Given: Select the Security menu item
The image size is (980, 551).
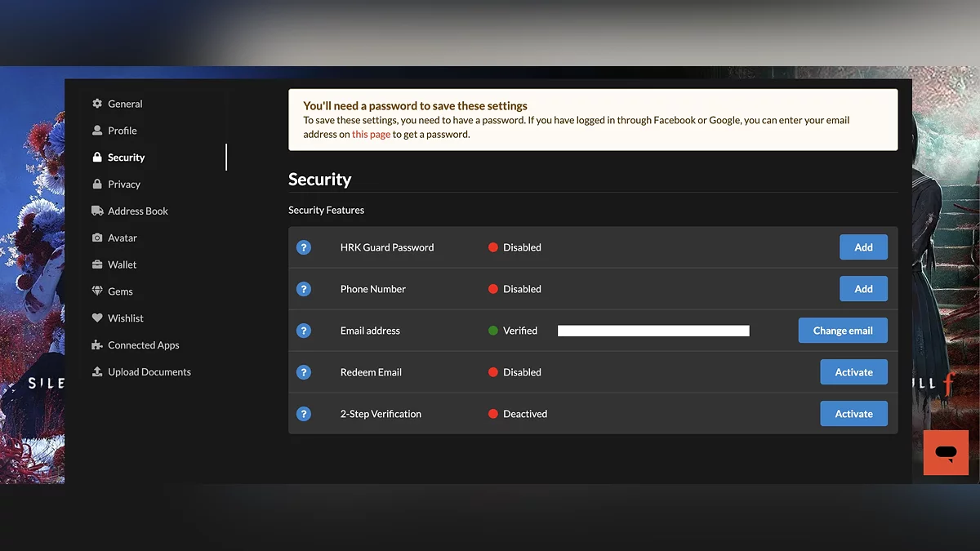Looking at the screenshot, I should click(x=126, y=158).
